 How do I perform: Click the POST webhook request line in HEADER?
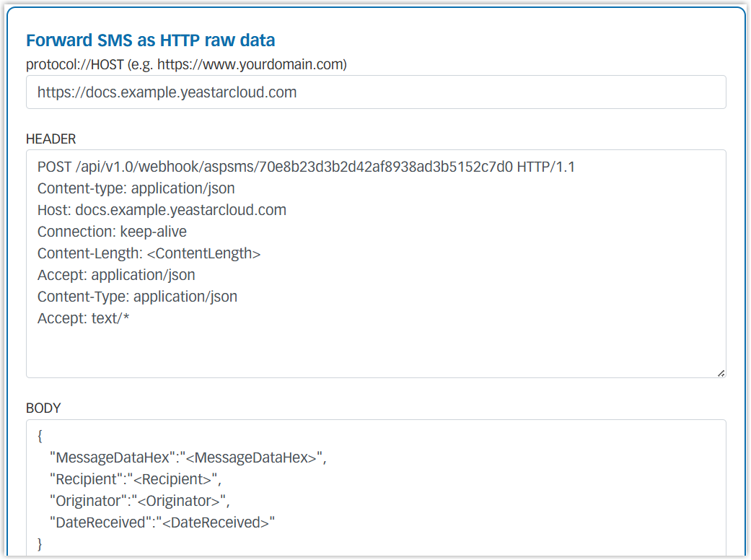(306, 167)
